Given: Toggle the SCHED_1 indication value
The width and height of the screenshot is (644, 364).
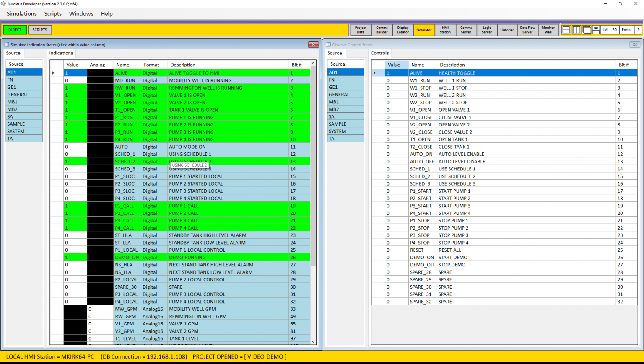Looking at the screenshot, I should 75,154.
